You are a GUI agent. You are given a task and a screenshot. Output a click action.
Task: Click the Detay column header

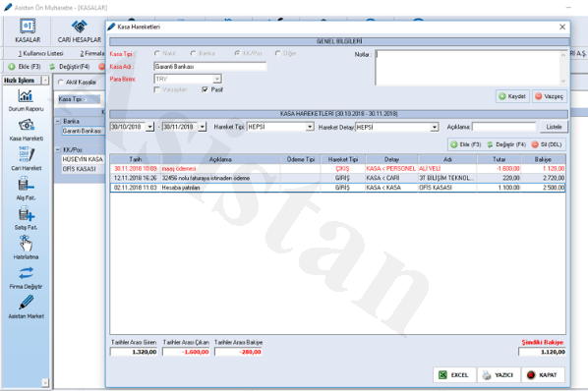pyautogui.click(x=391, y=159)
